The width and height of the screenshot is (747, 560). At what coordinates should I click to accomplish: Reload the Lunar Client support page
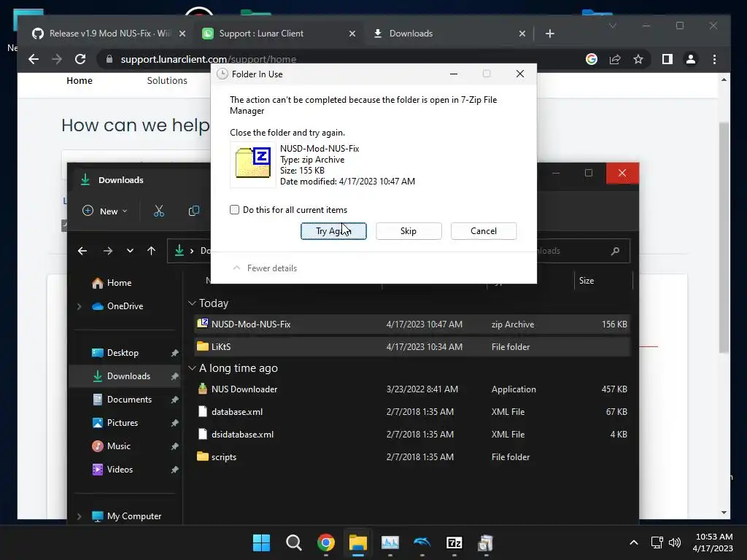[x=80, y=59]
